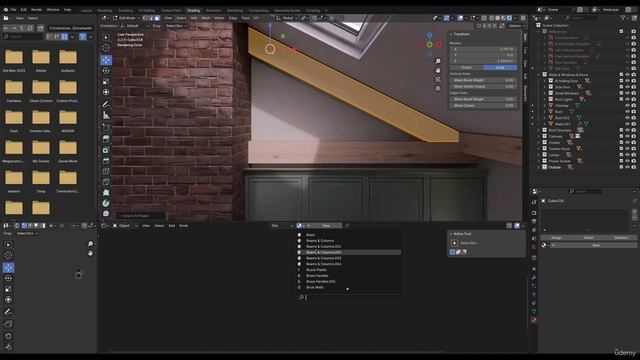The height and width of the screenshot is (360, 640).
Task: Open the Object Data properties tab icon
Action: click(534, 311)
